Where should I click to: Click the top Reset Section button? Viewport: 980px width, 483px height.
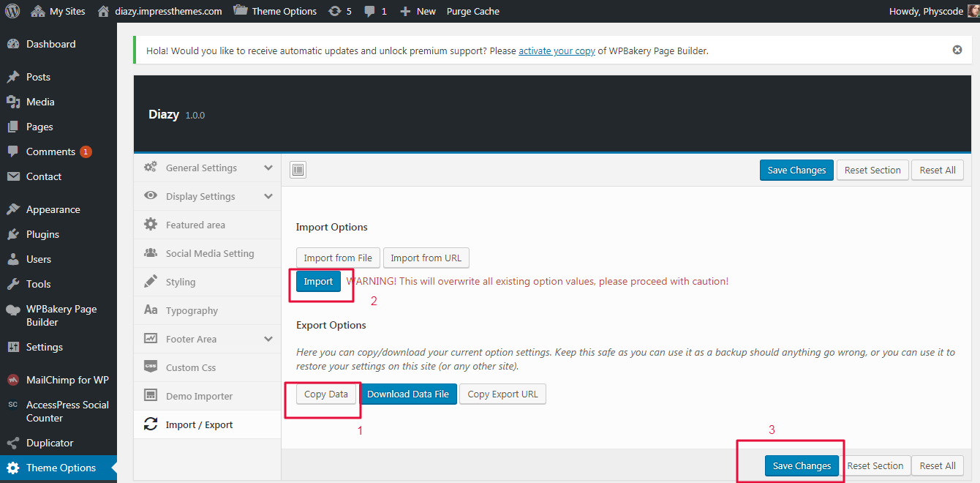pyautogui.click(x=872, y=170)
